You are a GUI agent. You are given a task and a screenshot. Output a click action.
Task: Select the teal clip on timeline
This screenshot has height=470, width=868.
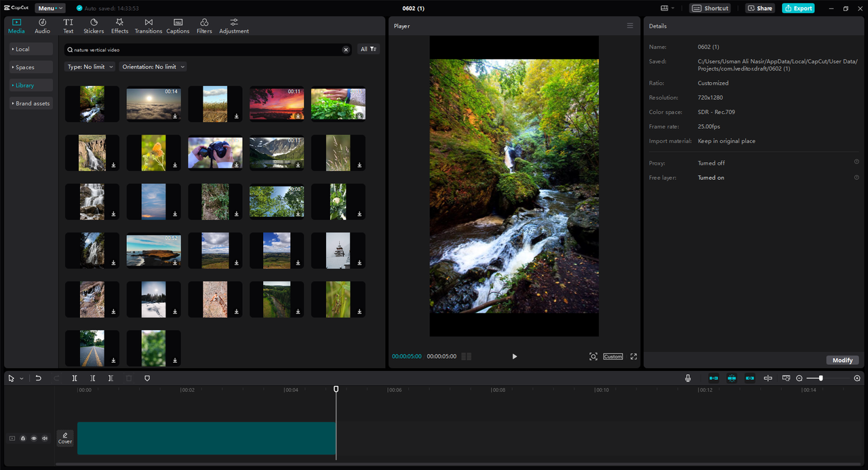point(206,438)
